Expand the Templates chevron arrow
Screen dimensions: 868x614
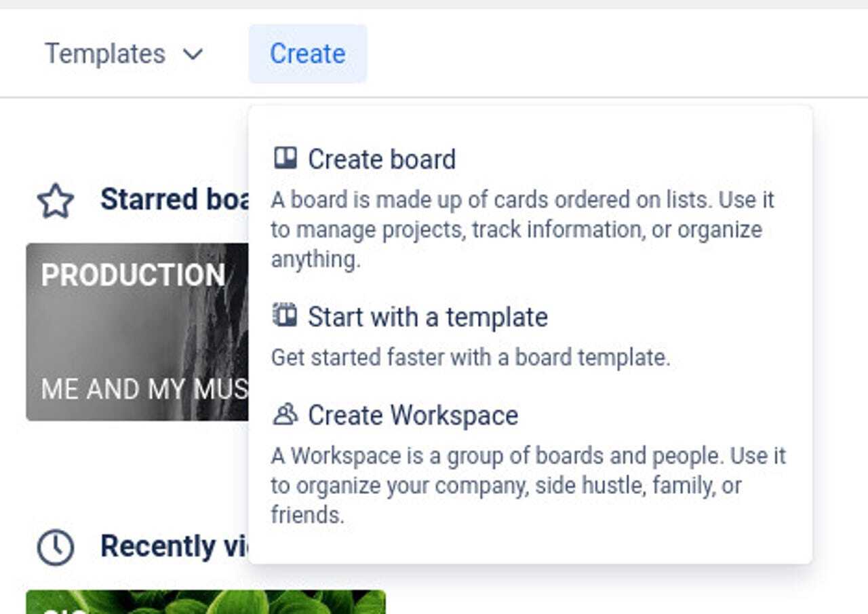point(193,54)
